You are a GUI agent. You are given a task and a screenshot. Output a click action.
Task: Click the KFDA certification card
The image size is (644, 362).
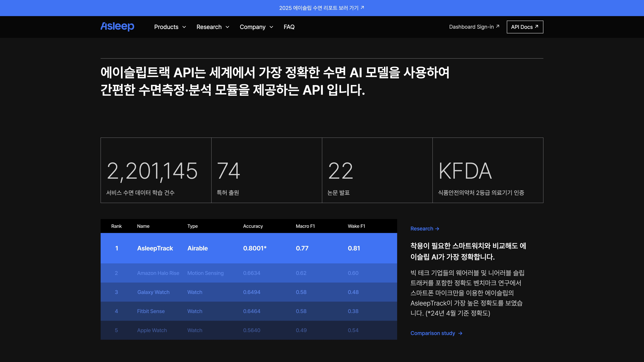click(x=488, y=170)
